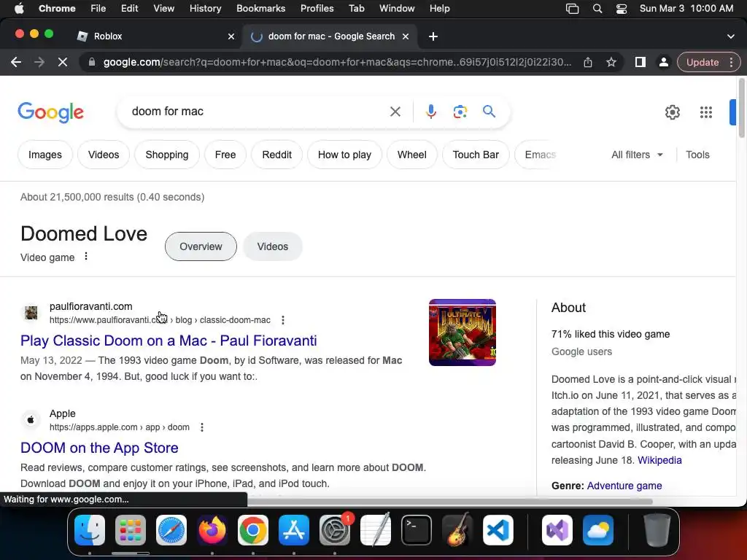
Task: Filter results by Shopping
Action: point(167,155)
